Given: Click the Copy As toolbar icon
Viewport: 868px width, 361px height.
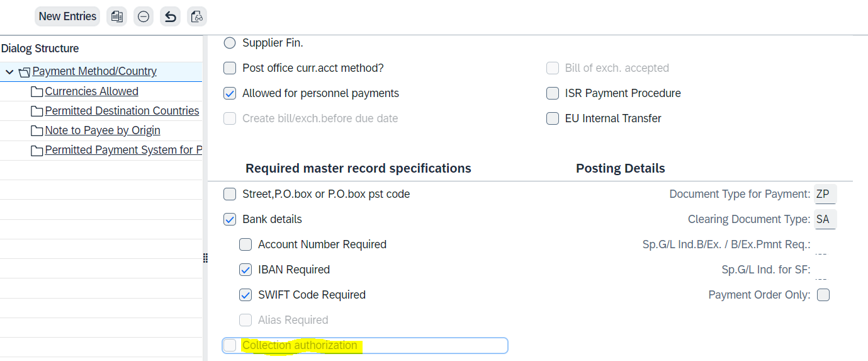Looking at the screenshot, I should point(116,16).
